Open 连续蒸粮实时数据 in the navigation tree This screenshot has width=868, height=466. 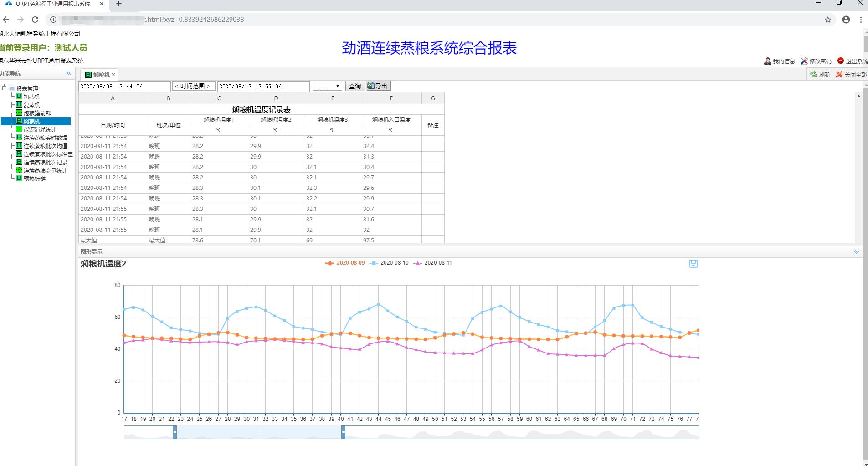[x=45, y=138]
